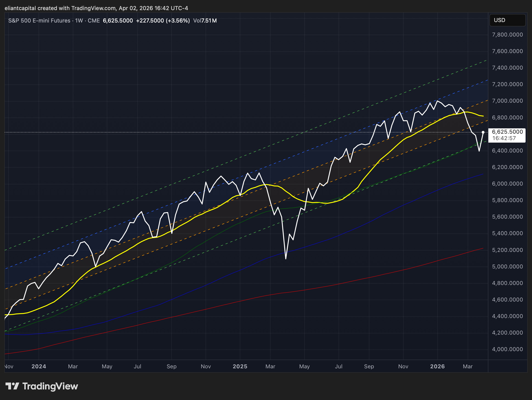
Task: Click the 7,000.0000 price axis label
Action: point(507,101)
